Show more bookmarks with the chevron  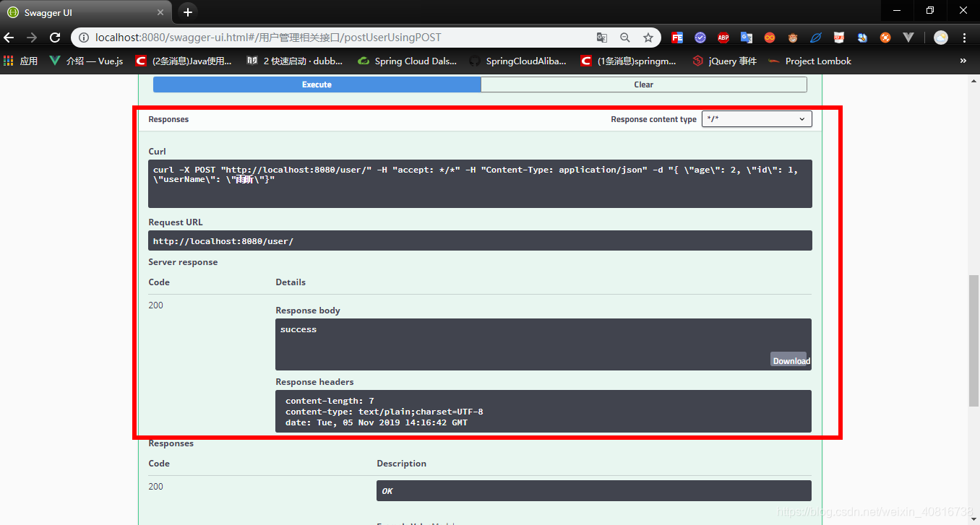tap(963, 61)
